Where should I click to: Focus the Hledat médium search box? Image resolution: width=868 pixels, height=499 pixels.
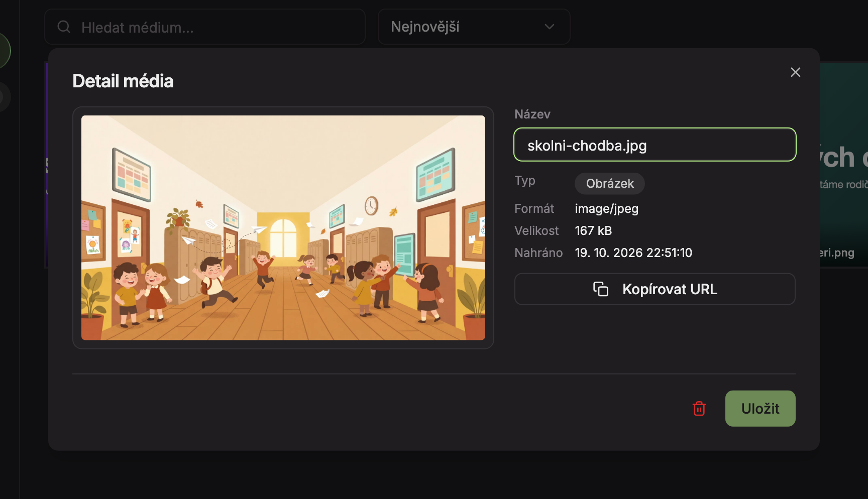[x=205, y=27]
